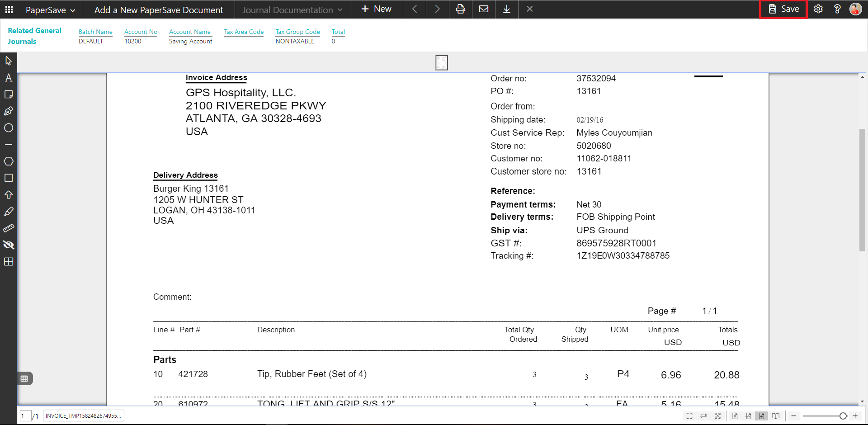Choose the text annotation tool
This screenshot has width=868, height=425.
pos(9,78)
